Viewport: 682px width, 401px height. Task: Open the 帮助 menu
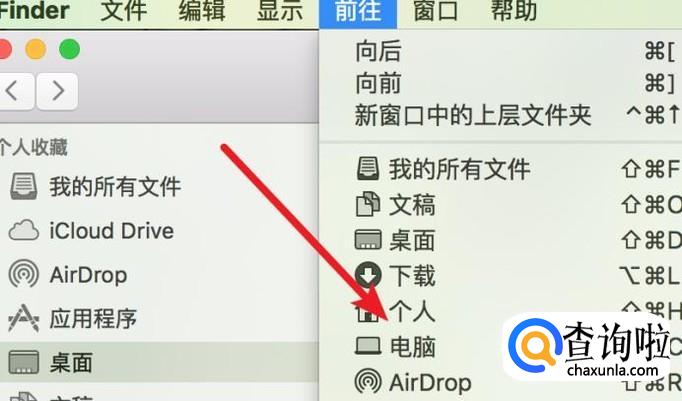coord(514,10)
